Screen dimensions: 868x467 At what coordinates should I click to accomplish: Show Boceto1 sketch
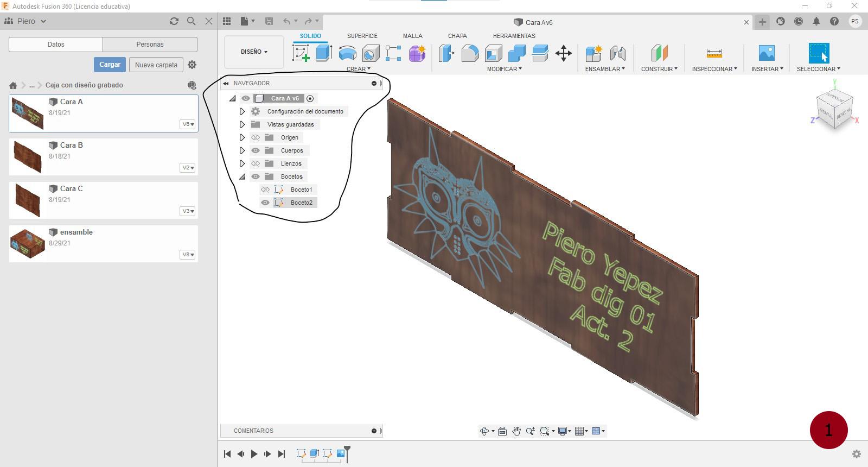click(x=265, y=190)
